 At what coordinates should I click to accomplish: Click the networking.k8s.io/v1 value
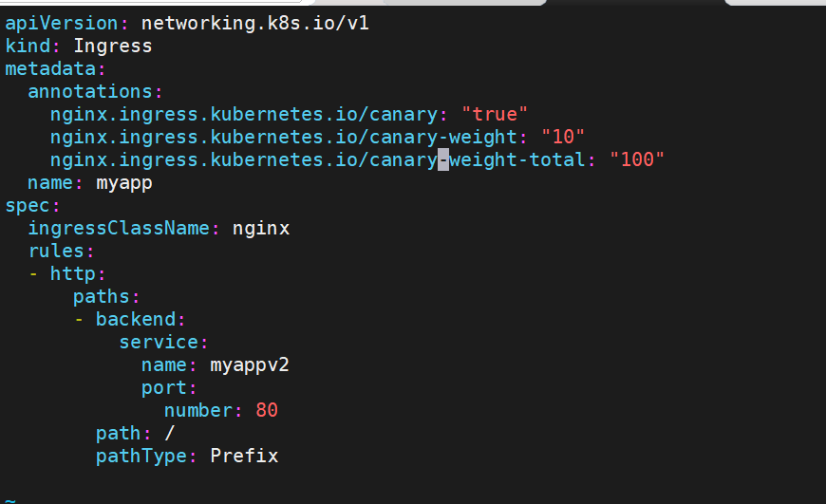click(255, 23)
